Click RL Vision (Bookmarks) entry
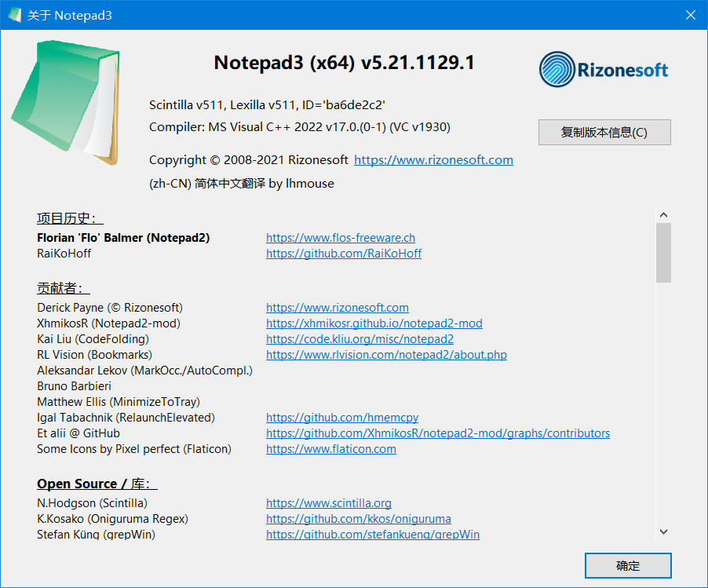The width and height of the screenshot is (708, 588). (x=94, y=355)
